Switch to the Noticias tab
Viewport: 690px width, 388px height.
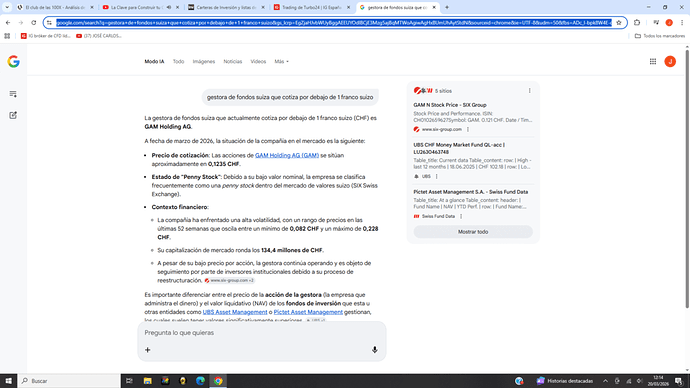coord(233,62)
